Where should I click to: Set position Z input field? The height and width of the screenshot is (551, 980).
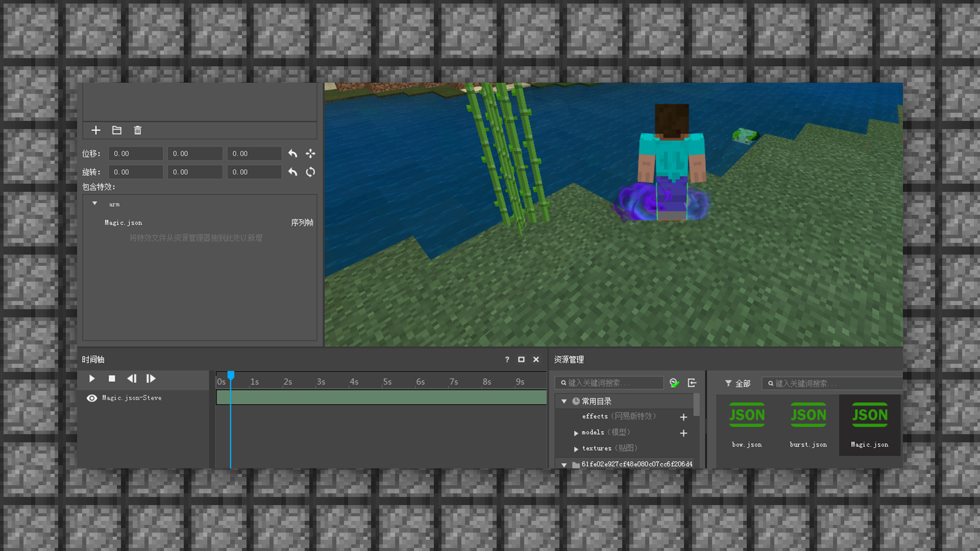[254, 154]
